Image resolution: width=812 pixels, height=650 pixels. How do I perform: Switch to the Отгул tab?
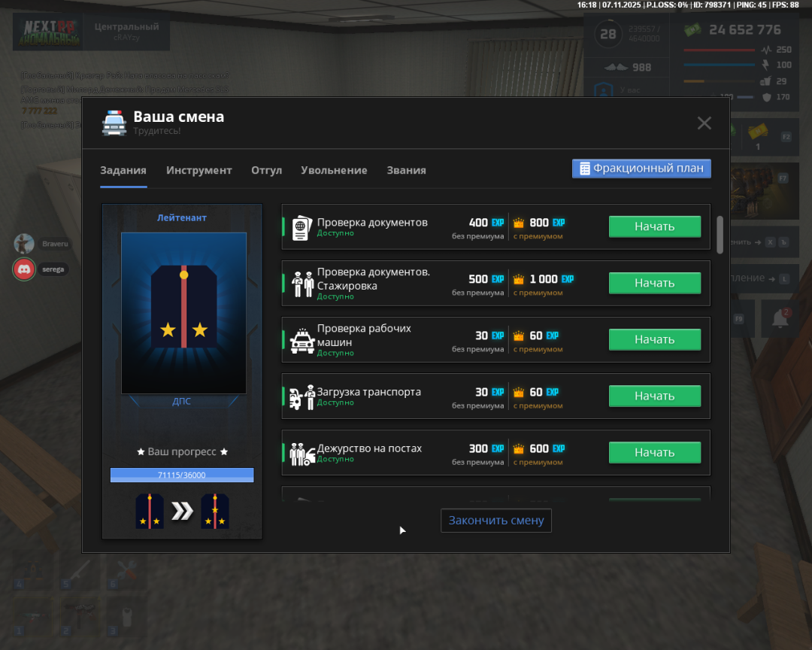coord(266,170)
